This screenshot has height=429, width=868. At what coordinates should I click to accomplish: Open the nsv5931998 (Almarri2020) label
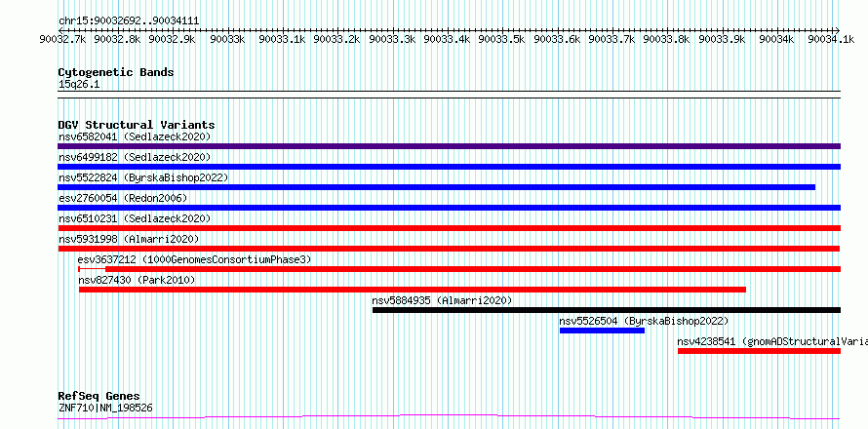point(129,239)
